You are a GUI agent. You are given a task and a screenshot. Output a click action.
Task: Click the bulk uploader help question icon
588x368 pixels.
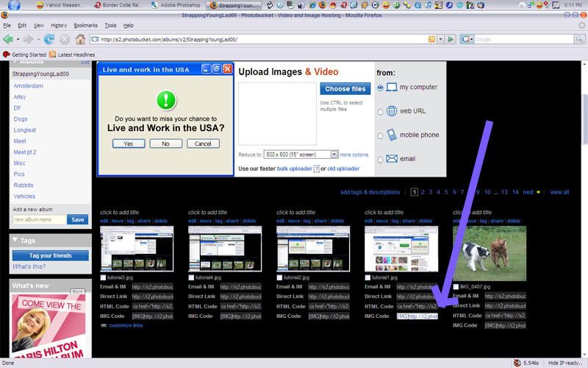pos(317,169)
